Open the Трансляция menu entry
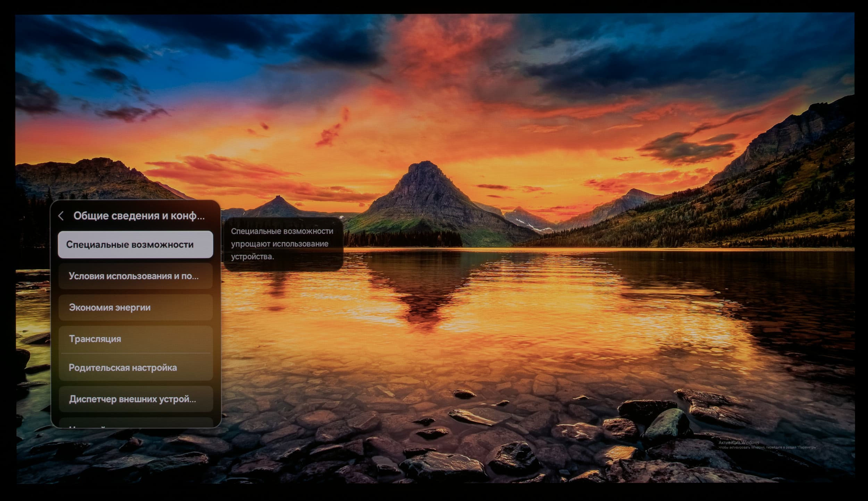The width and height of the screenshot is (868, 501). point(135,339)
